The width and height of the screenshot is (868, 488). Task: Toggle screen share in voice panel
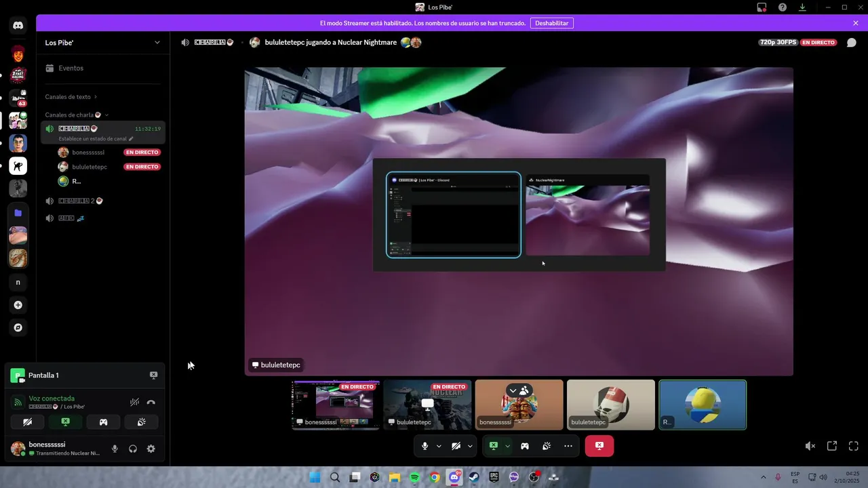(65, 422)
